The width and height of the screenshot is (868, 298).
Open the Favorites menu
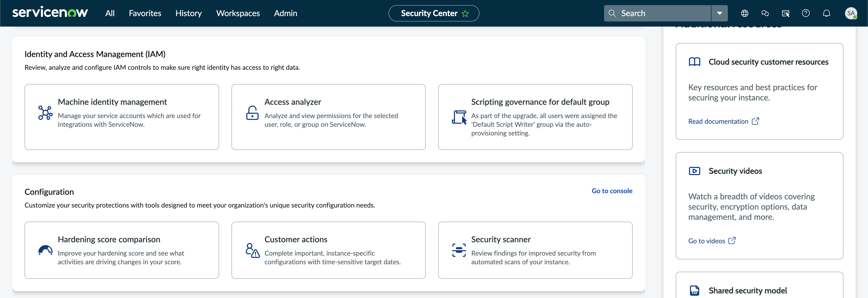(x=145, y=13)
